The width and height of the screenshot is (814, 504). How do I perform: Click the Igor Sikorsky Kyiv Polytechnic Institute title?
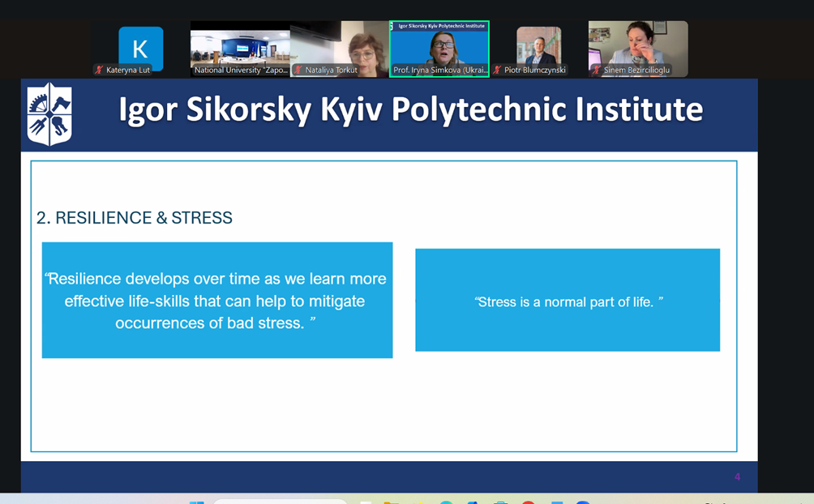pyautogui.click(x=410, y=110)
